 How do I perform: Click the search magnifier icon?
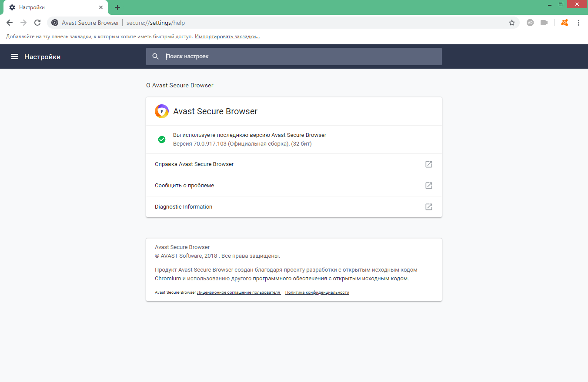[x=156, y=56]
